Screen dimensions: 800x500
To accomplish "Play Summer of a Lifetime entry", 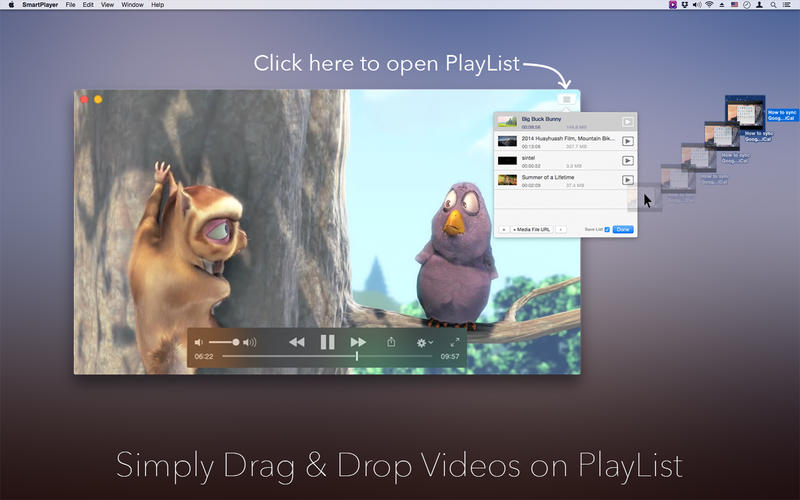I will point(628,180).
